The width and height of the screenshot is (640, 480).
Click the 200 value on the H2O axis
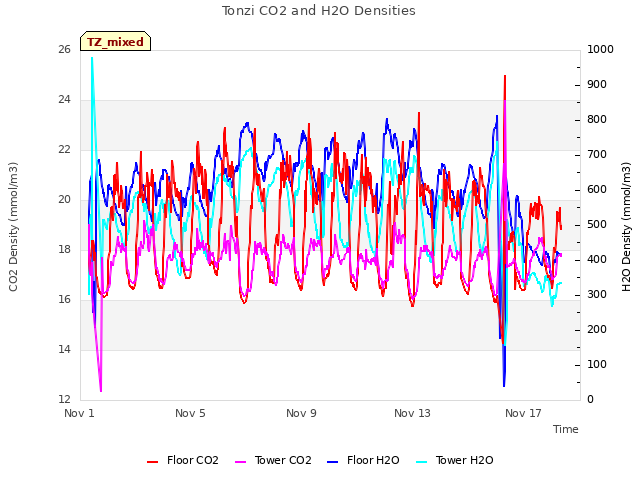597,330
